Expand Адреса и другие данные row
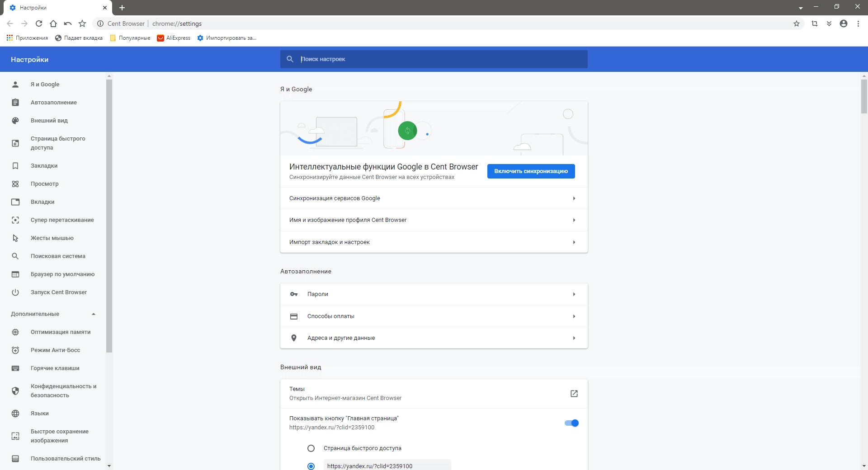The image size is (868, 470). point(434,338)
